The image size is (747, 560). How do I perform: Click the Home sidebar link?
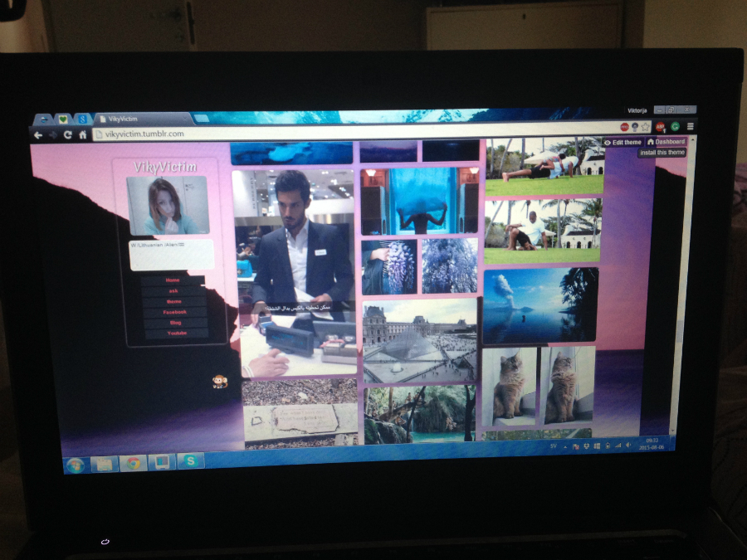(173, 280)
